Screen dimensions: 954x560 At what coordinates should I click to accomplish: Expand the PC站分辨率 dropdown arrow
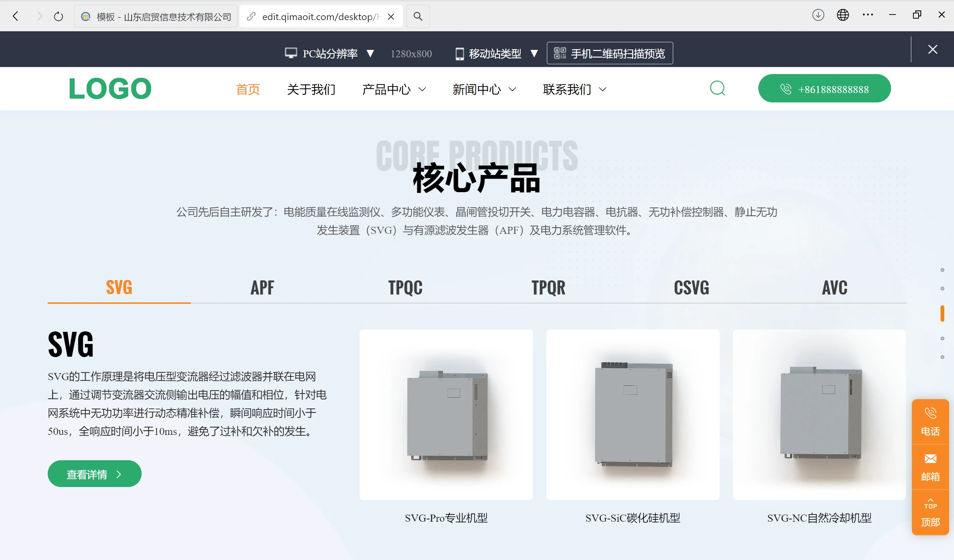click(370, 53)
